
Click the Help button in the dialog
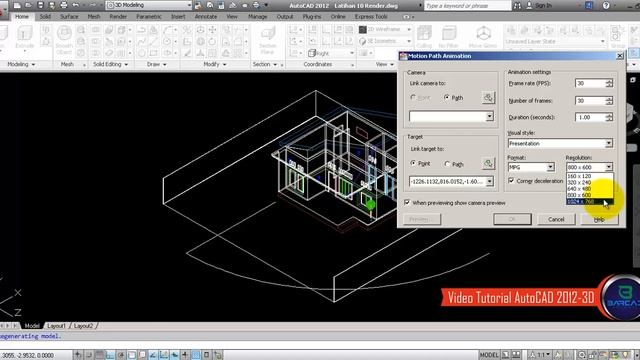tap(599, 219)
